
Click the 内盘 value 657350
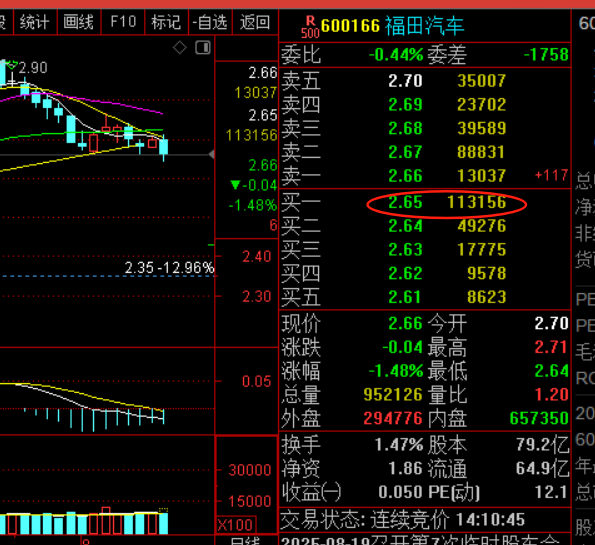[x=539, y=419]
